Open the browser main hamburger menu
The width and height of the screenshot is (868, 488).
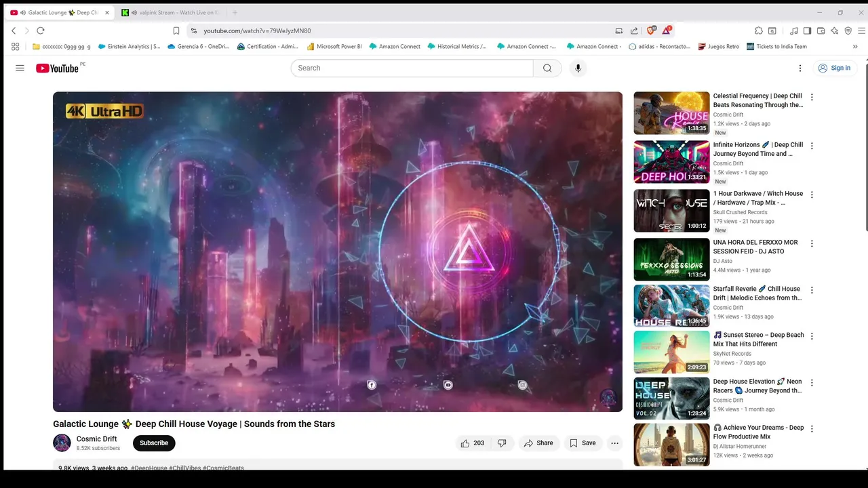(x=862, y=30)
